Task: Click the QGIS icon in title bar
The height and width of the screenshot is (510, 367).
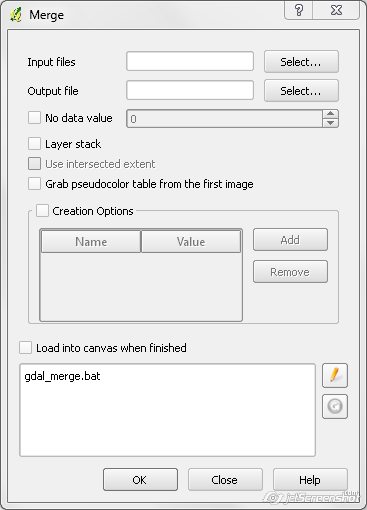Action: pos(16,15)
